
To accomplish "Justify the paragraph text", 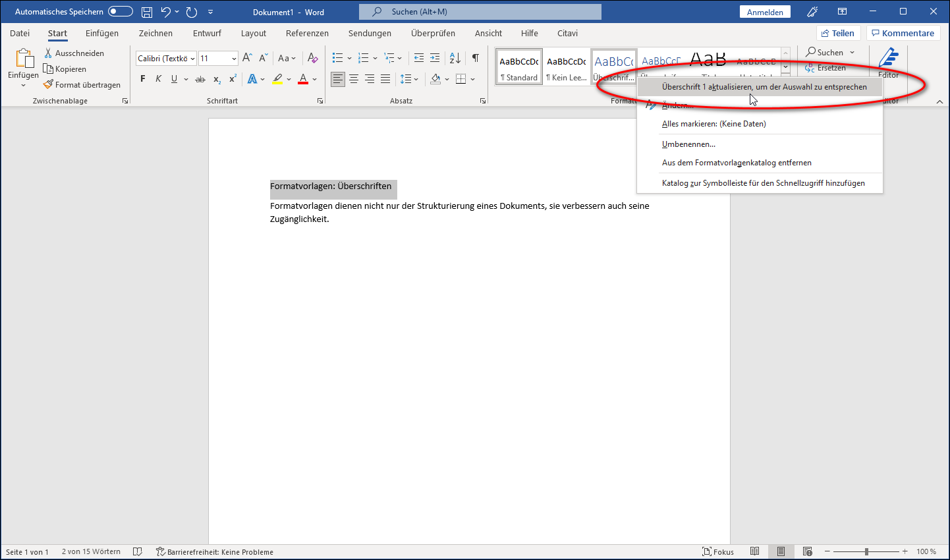I will point(385,79).
